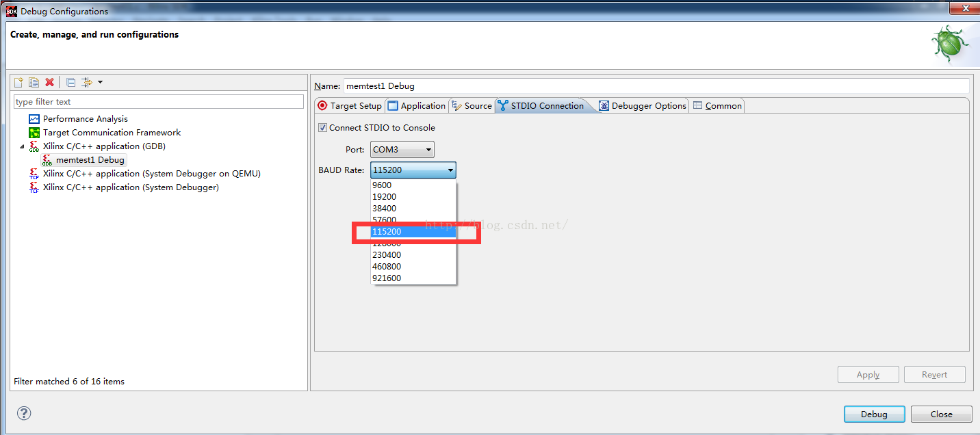Choose 38400 baud rate
This screenshot has height=435, width=980.
[x=413, y=209]
